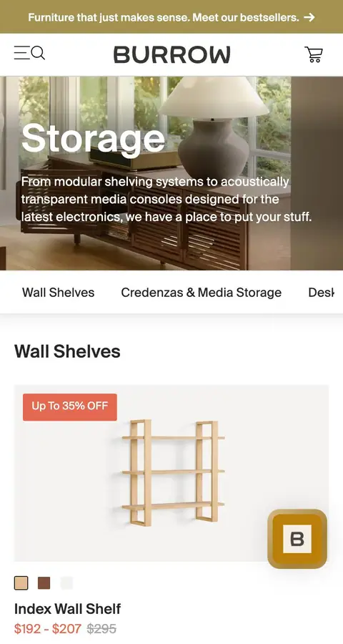Select the white color swatch

point(66,582)
